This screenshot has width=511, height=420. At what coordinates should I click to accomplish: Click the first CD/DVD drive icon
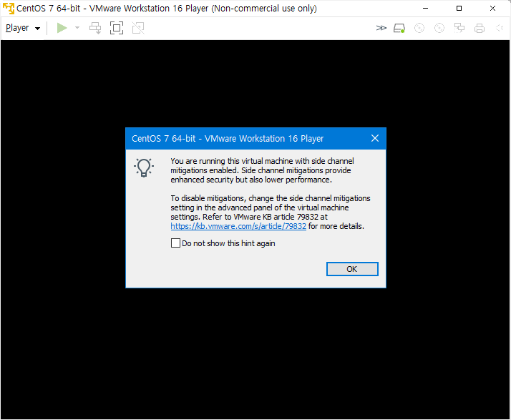[x=419, y=29]
